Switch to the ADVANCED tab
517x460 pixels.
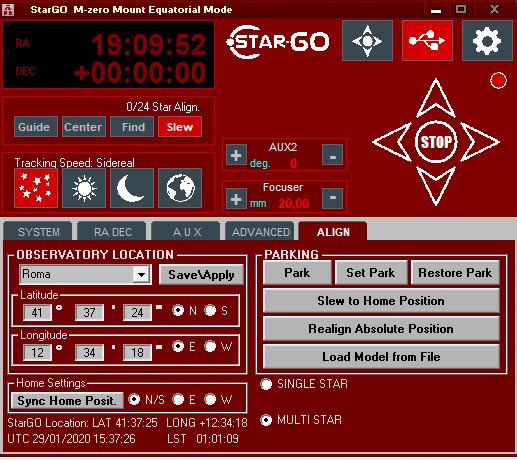pos(260,231)
